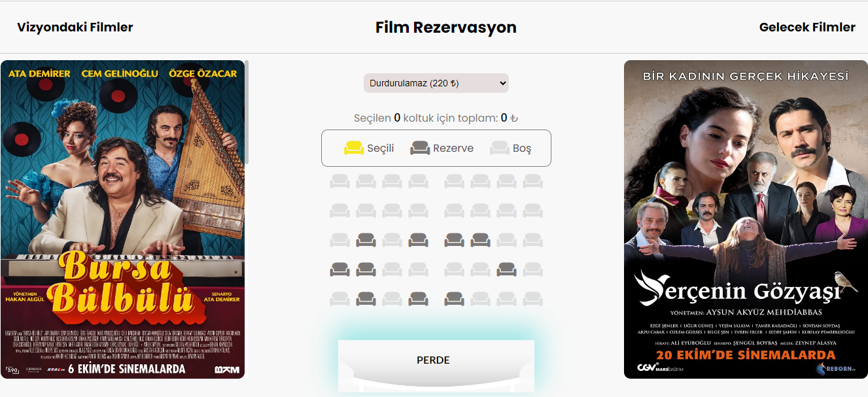868x397 pixels.
Task: Click the reserved first seat in row 4
Action: tap(339, 269)
